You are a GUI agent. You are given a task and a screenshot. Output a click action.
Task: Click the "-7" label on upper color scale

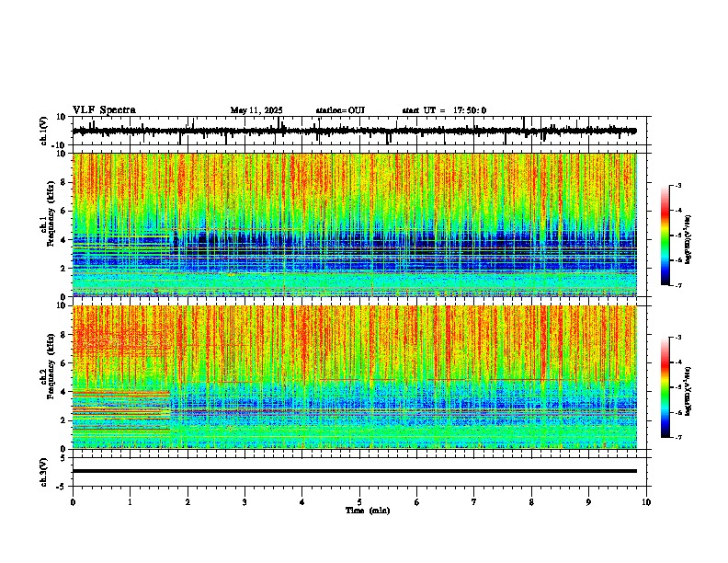678,285
